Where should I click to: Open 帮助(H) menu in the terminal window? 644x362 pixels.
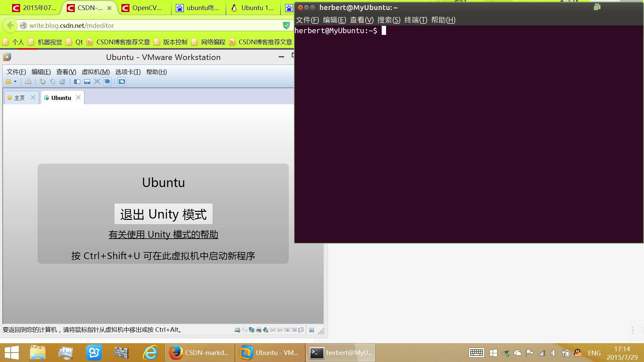point(443,20)
